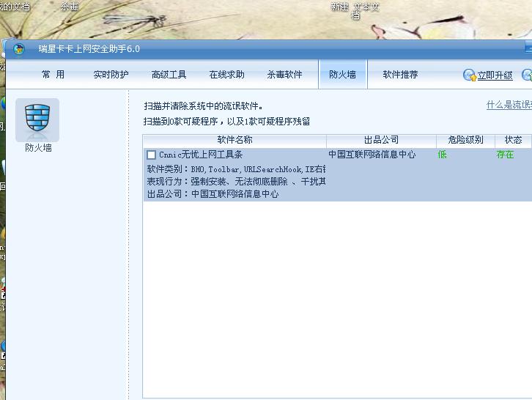Click the scan summary 扫描到0款可疑程序 text
The image size is (532, 400).
coord(226,122)
